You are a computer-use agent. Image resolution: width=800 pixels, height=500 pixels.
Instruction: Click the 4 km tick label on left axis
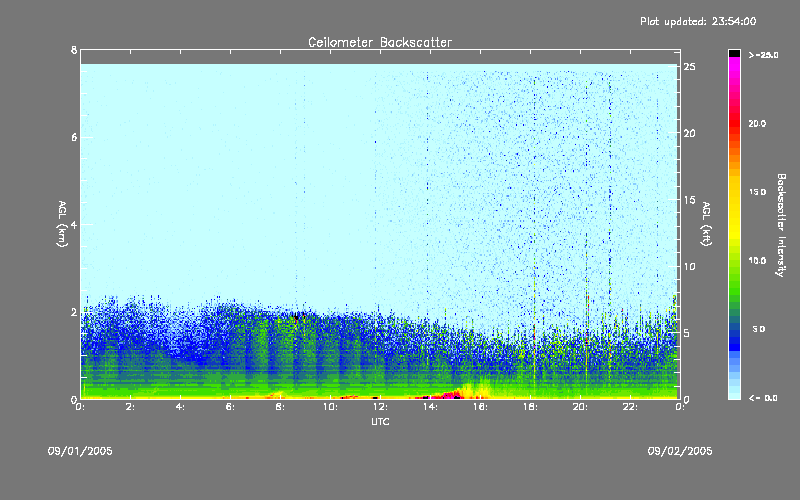(74, 224)
